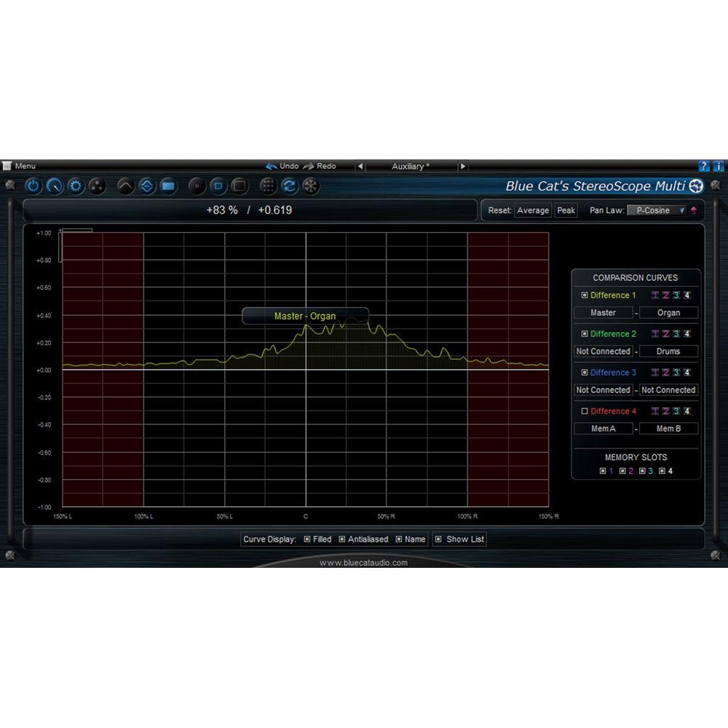728x728 pixels.
Task: Toggle the Antialiased curve display option
Action: [x=344, y=539]
